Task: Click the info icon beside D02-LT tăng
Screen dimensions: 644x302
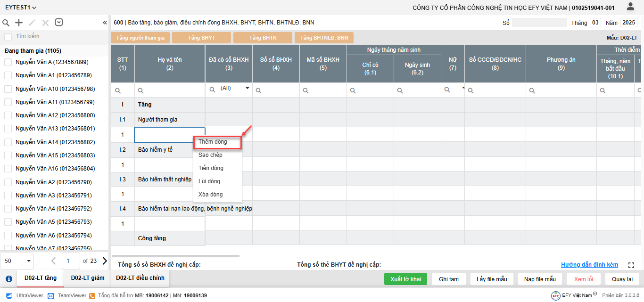Action: (8, 278)
